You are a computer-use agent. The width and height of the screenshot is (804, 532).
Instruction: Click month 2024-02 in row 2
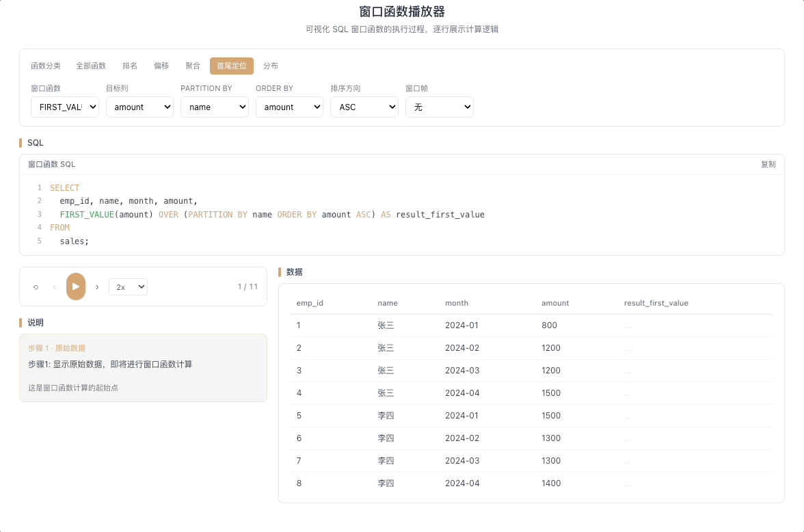[462, 348]
